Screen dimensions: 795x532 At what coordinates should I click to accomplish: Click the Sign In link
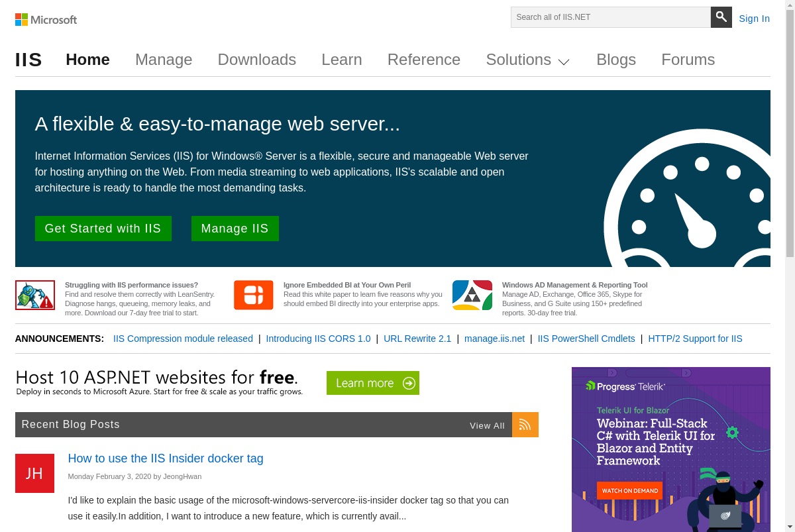pos(755,19)
